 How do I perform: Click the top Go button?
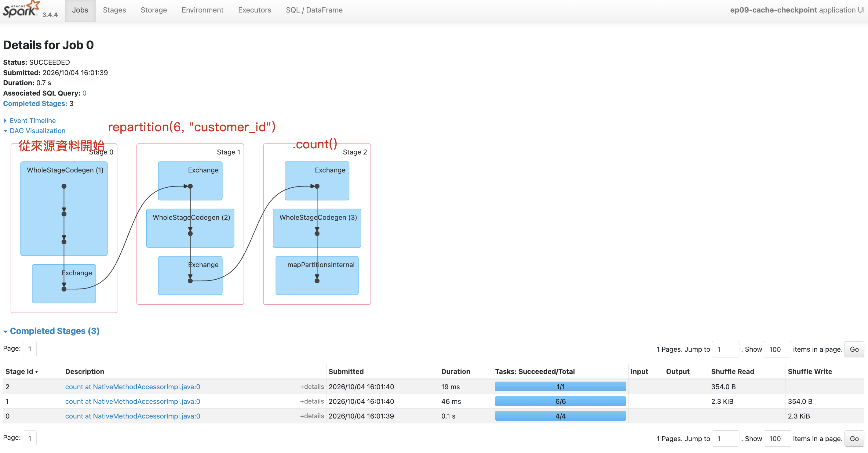tap(854, 349)
